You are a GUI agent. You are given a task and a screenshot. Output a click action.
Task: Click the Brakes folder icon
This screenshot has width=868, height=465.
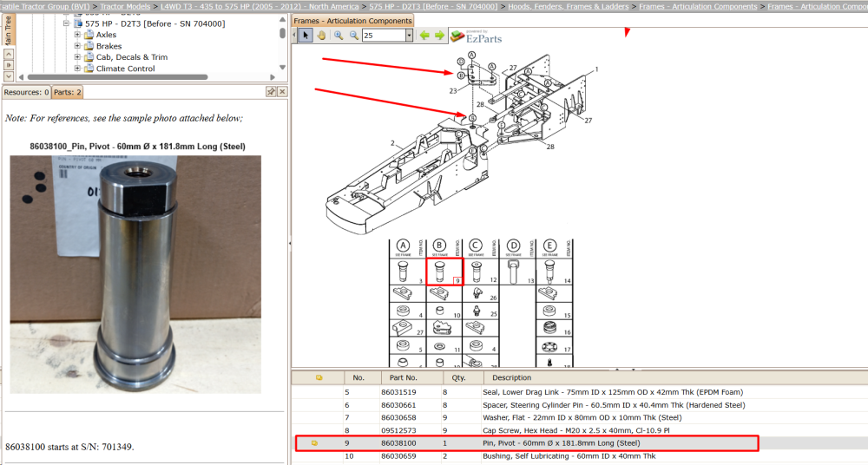(x=89, y=46)
